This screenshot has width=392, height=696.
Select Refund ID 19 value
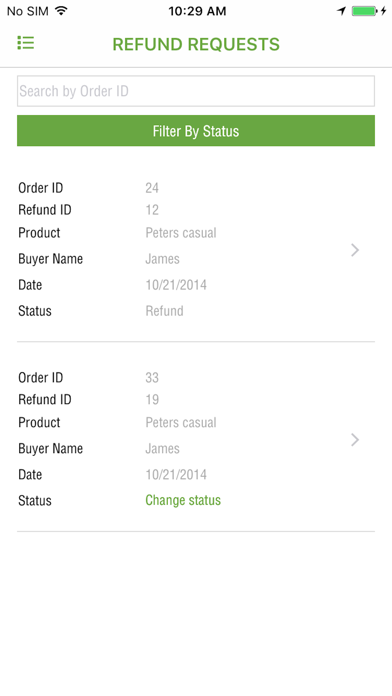(x=152, y=399)
